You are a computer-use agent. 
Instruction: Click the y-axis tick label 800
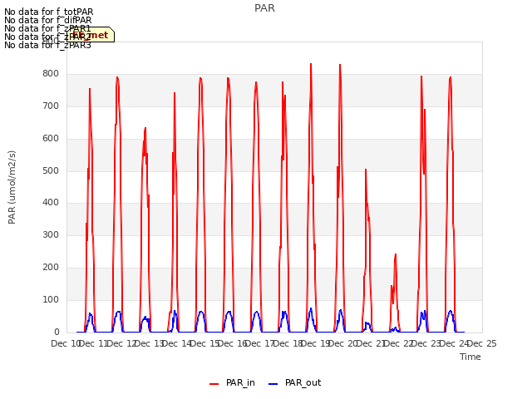point(51,74)
